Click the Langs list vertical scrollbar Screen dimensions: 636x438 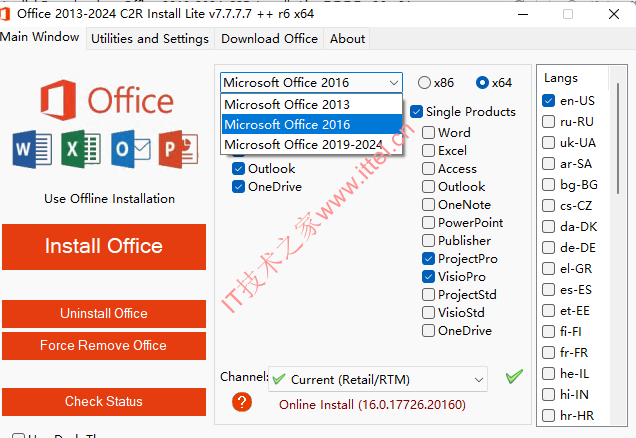(618, 138)
